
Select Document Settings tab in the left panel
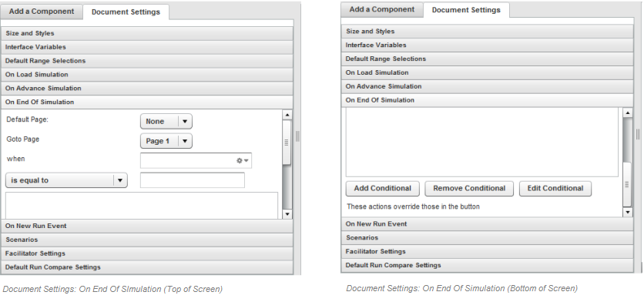126,12
